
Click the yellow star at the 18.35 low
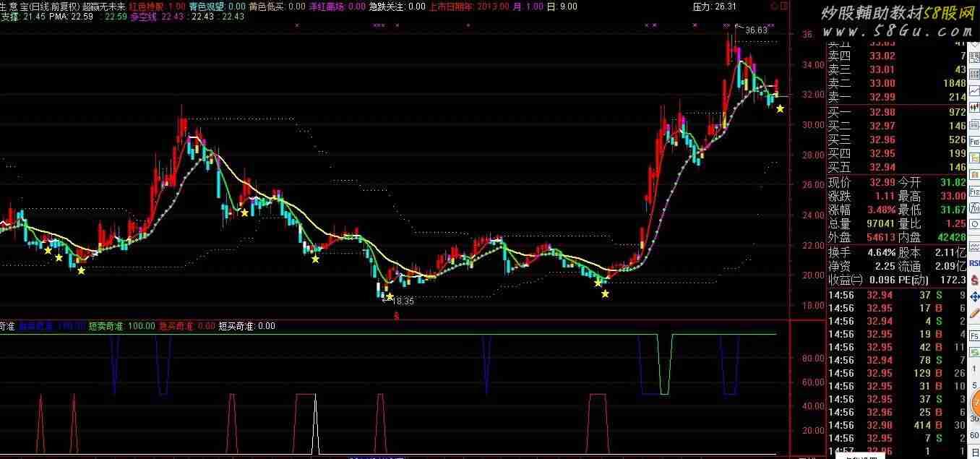[390, 296]
